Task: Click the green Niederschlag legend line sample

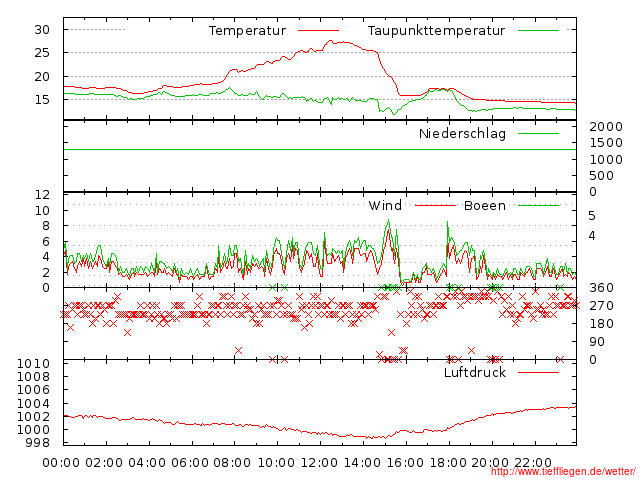Action: coord(538,133)
